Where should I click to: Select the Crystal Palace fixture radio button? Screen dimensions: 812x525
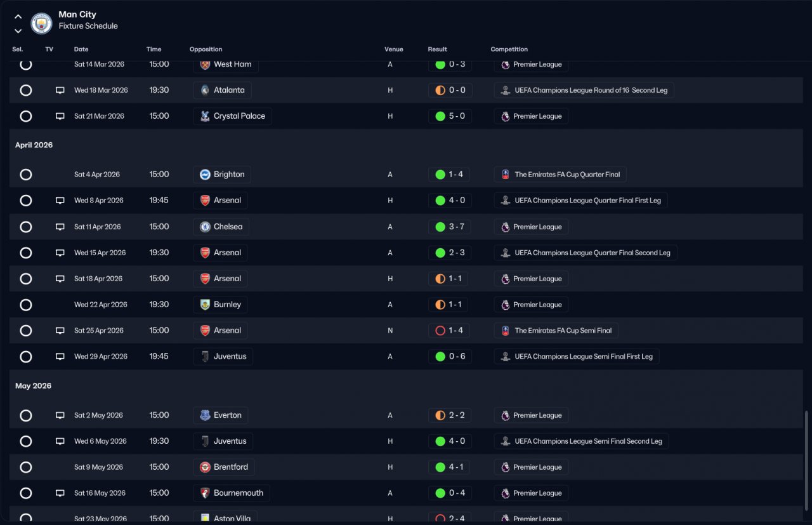tap(26, 116)
